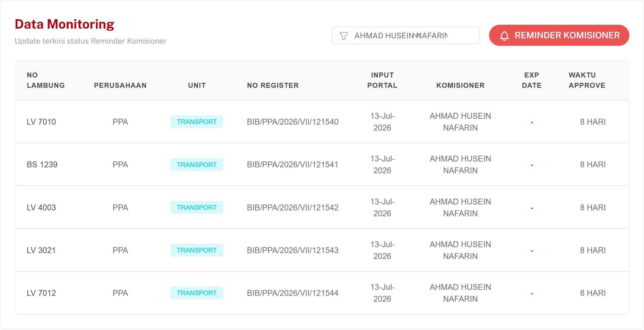Viewport: 644px width, 330px height.
Task: Click the TRANSPORT badge in BS 1239 row
Action: pos(197,164)
